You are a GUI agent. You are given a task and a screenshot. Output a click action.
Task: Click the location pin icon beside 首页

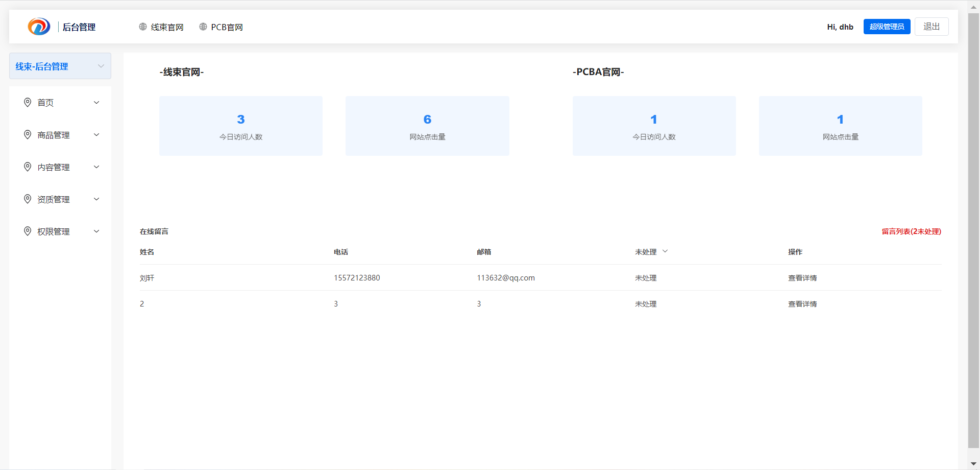pyautogui.click(x=28, y=102)
